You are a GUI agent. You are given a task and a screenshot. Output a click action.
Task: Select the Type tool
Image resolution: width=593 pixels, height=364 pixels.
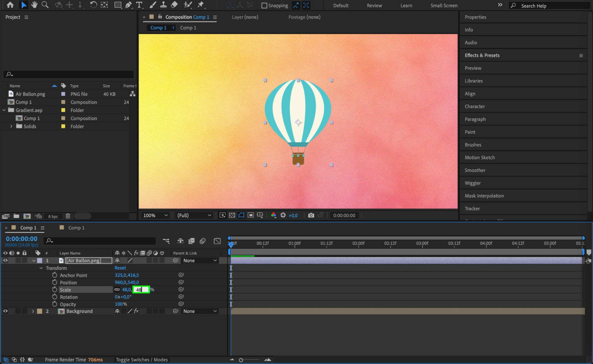tap(139, 5)
